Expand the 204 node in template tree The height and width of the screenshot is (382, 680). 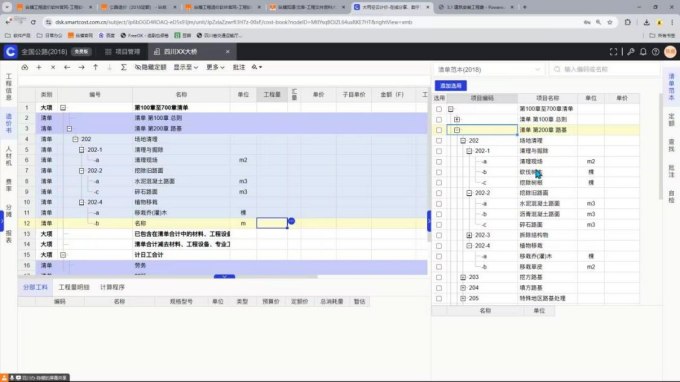[x=463, y=287]
